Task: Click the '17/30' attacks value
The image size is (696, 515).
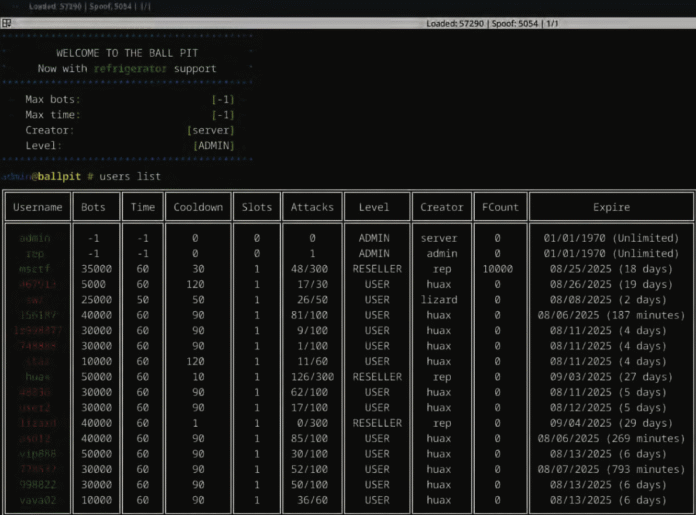Action: 312,285
